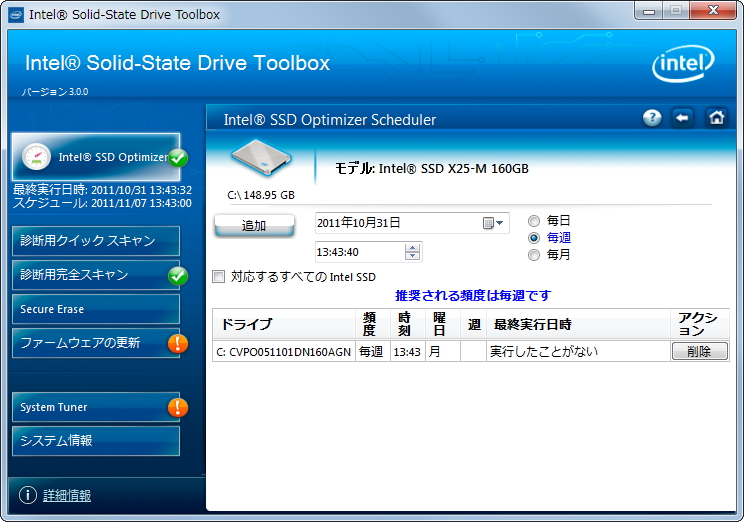Click the 曜日 column header
Screen dimensions: 744x522
point(443,324)
